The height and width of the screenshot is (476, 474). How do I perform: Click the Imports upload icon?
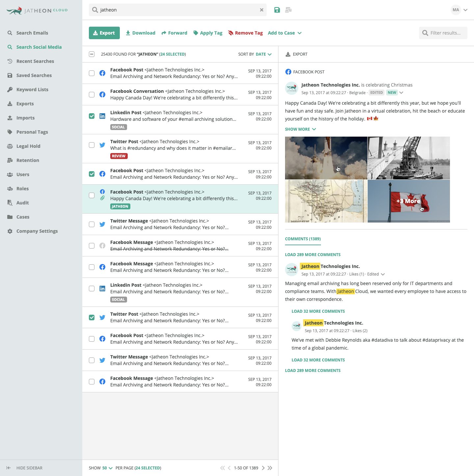[x=10, y=118]
